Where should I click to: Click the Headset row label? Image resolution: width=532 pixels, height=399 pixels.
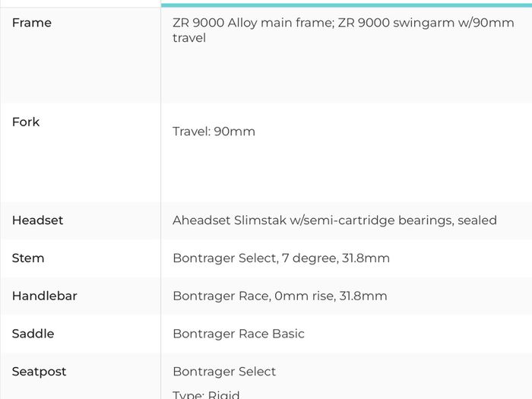click(38, 220)
